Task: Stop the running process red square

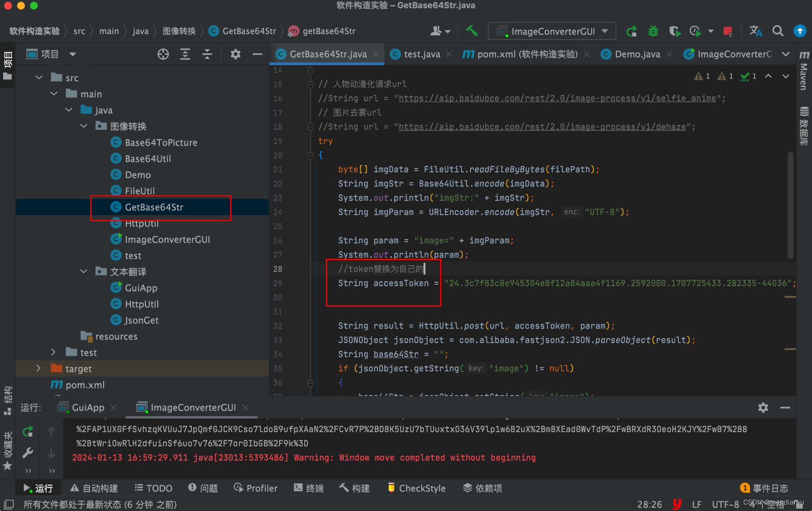Action: (x=728, y=31)
